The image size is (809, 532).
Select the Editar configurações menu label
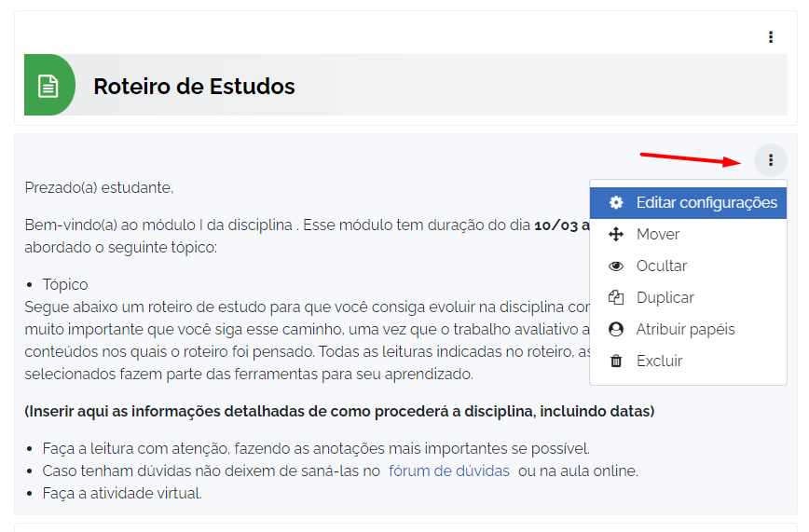coord(706,203)
